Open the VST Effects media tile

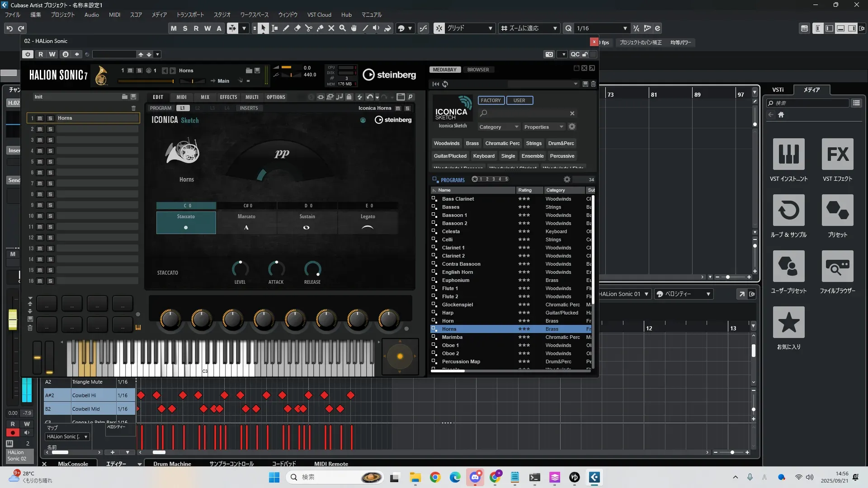(837, 155)
